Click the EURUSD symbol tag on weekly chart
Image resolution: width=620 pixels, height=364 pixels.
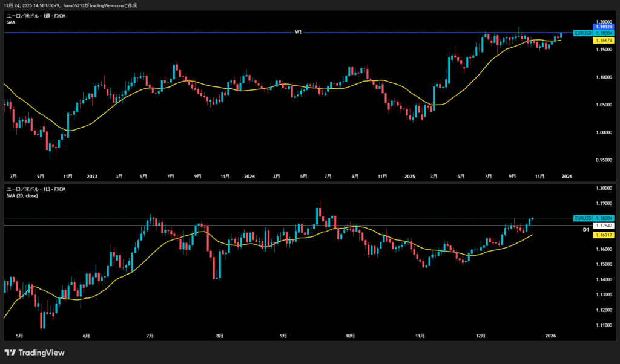[582, 33]
